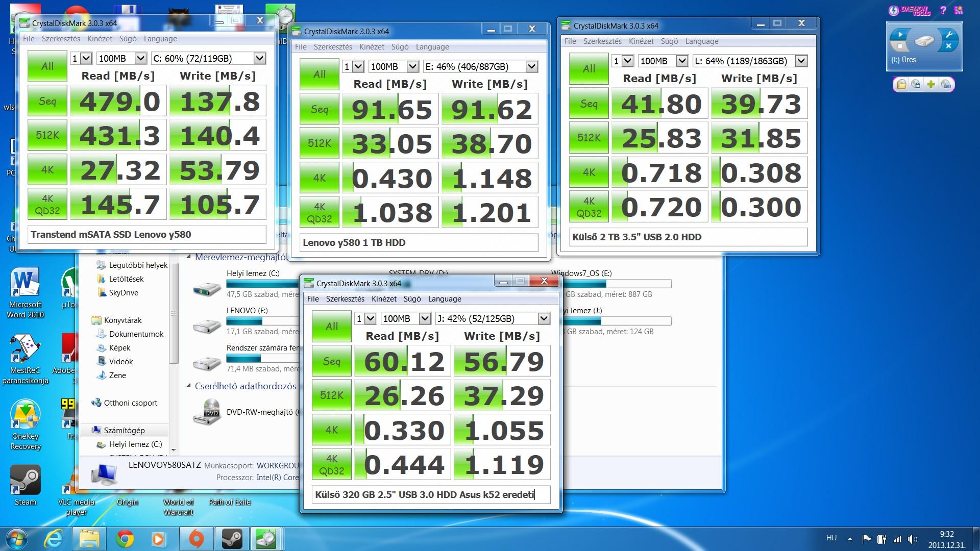The image size is (980, 551).
Task: Click 4K button in the J: drive window
Action: coord(332,430)
